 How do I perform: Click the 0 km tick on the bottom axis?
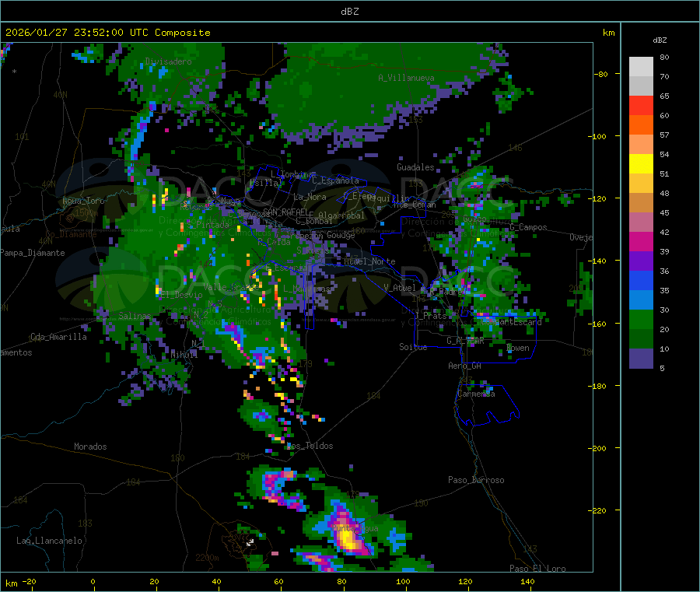click(x=93, y=582)
